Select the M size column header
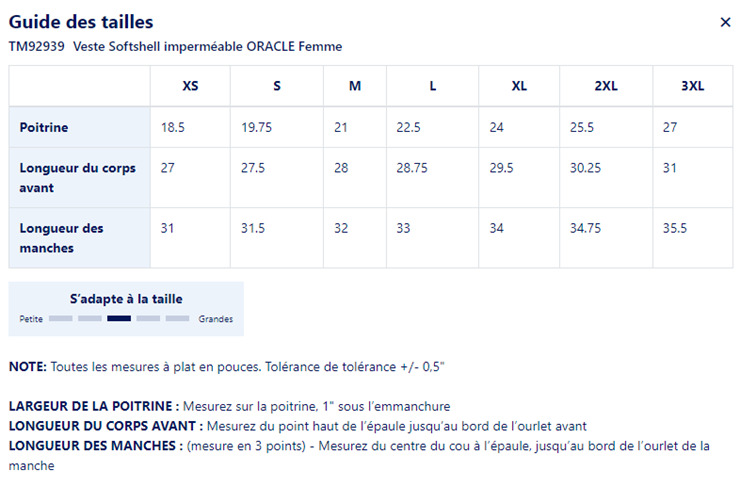This screenshot has width=740, height=487. [x=355, y=86]
